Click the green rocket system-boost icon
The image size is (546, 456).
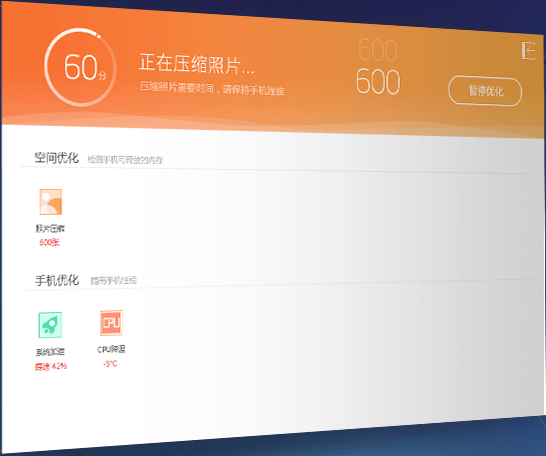coord(50,325)
